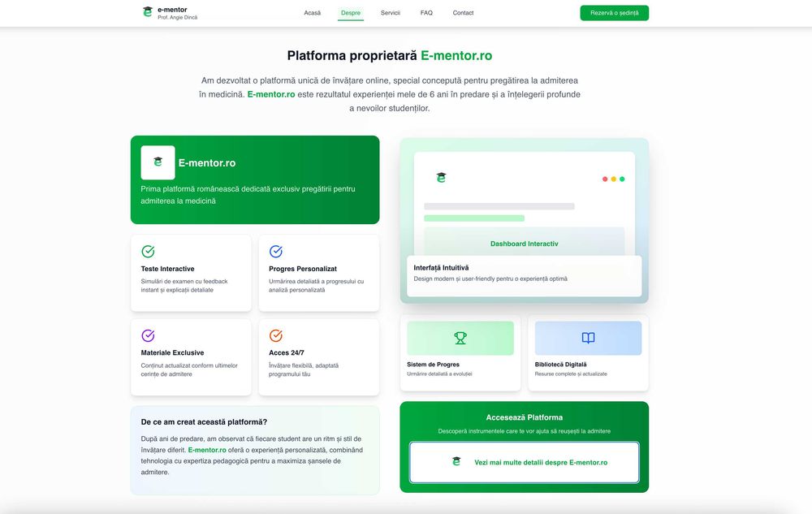The image size is (812, 514).
Task: Click the e-mentor graduation cap logo
Action: tap(147, 12)
